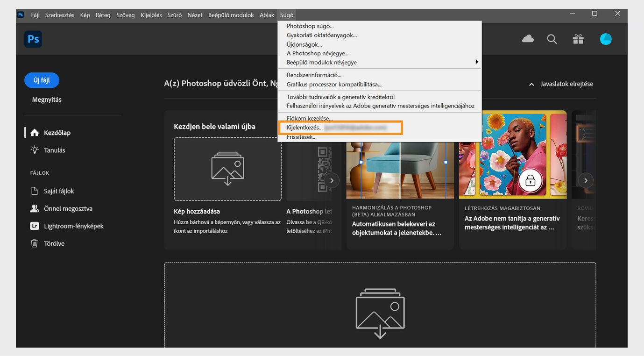Click the lock icon on the flower artwork card
This screenshot has height=356, width=644.
[530, 180]
